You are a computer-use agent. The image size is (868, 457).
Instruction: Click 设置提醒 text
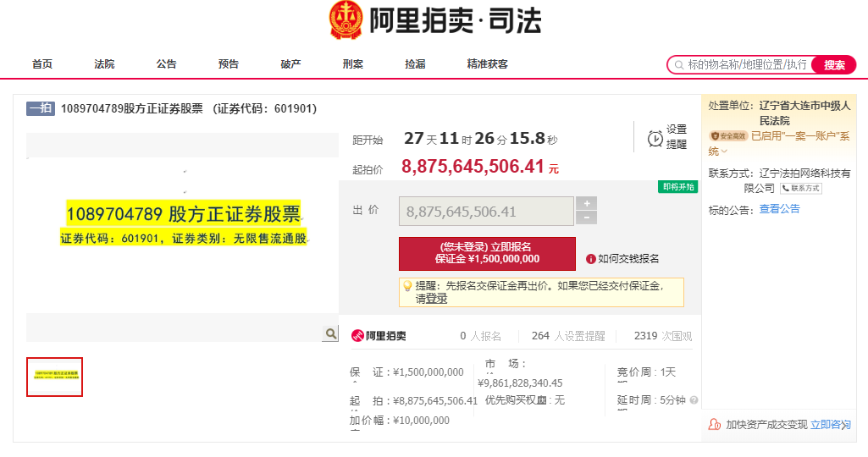(676, 136)
